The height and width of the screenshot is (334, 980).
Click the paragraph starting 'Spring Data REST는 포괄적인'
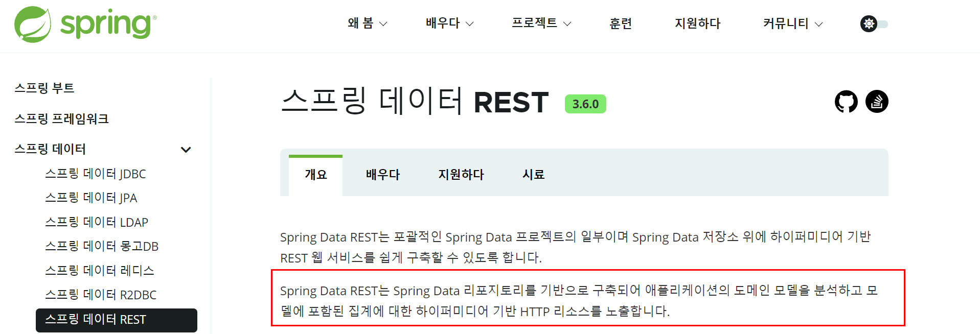(575, 247)
